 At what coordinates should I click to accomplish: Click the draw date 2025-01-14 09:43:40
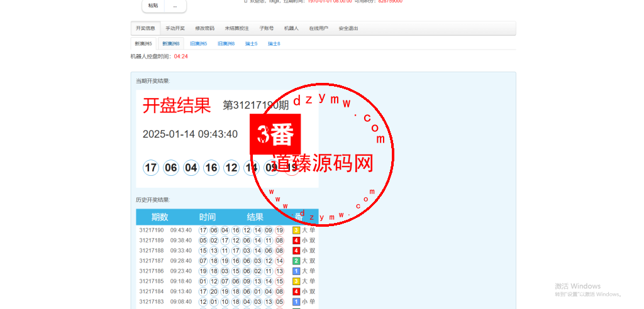tap(190, 134)
